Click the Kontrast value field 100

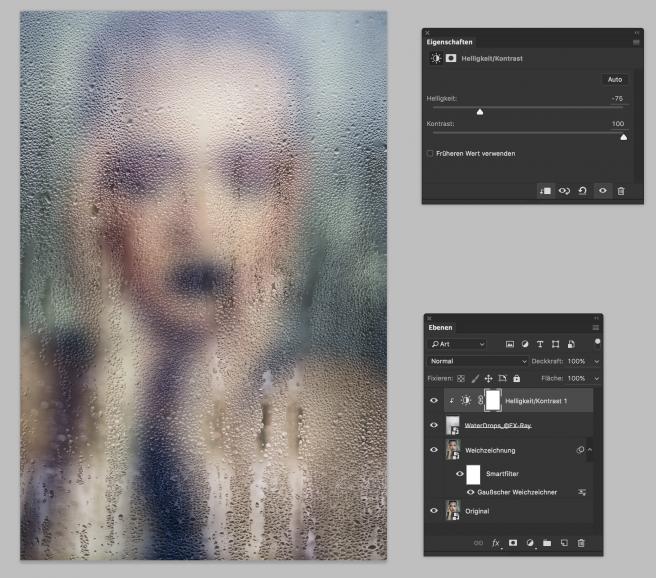point(618,124)
